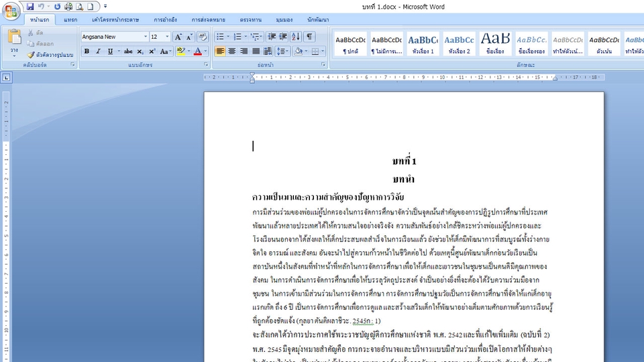Apply superscript formatting
Viewport: 644px width, 362px height.
click(x=152, y=52)
